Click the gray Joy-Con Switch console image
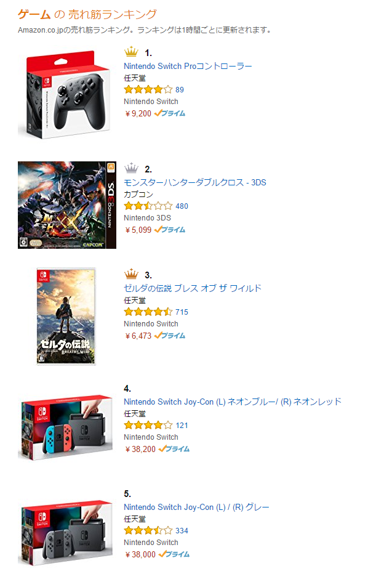Image resolution: width=392 pixels, height=574 pixels. (x=65, y=533)
